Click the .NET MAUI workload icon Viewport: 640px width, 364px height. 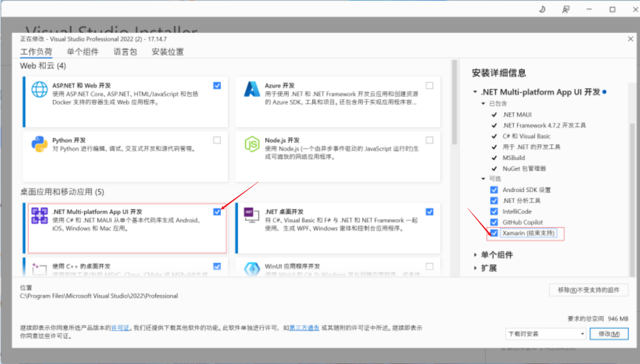click(40, 215)
